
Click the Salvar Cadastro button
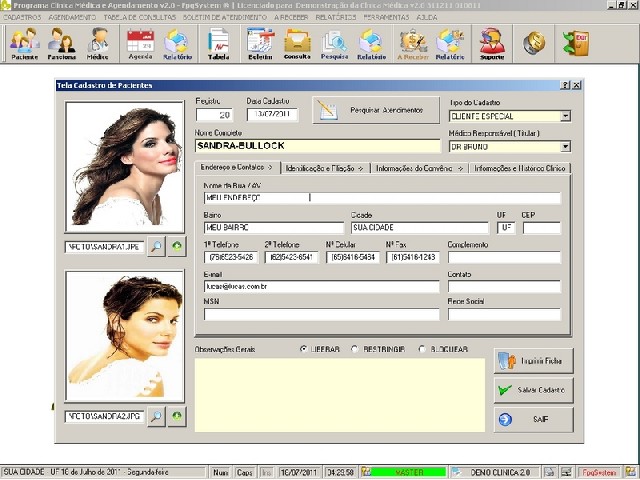pos(533,390)
